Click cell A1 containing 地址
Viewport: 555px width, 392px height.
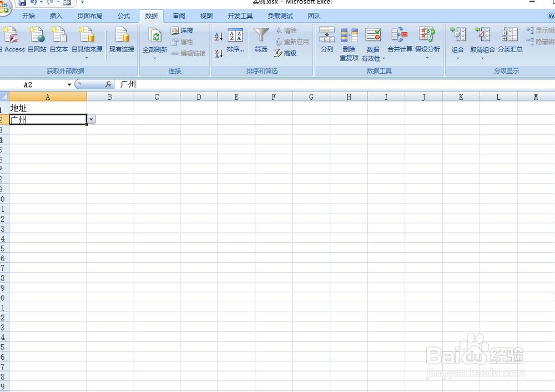pyautogui.click(x=48, y=109)
